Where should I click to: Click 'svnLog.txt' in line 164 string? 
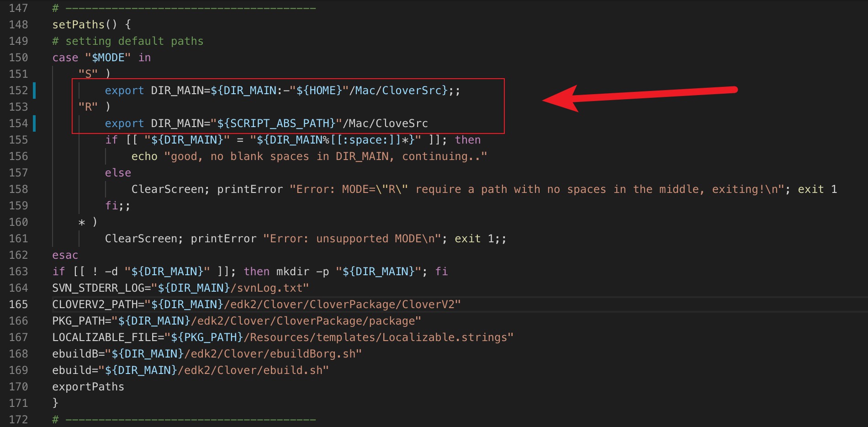tap(270, 288)
